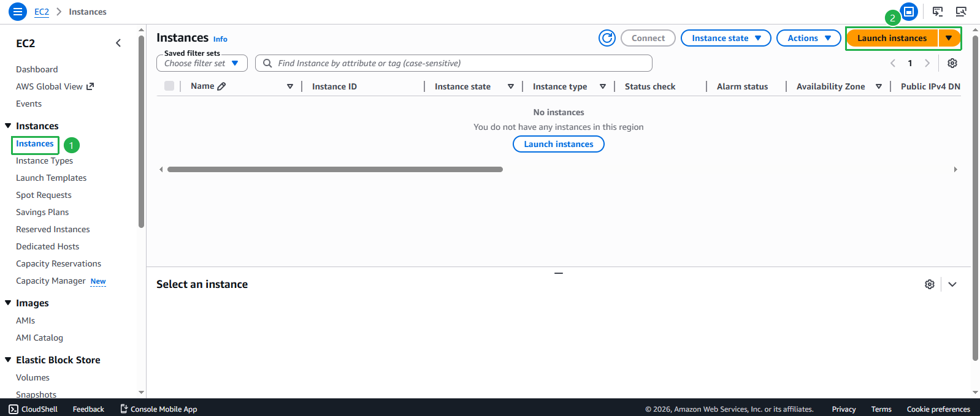Open Cookie preferences
Viewport: 980px width, 416px height.
[938, 409]
